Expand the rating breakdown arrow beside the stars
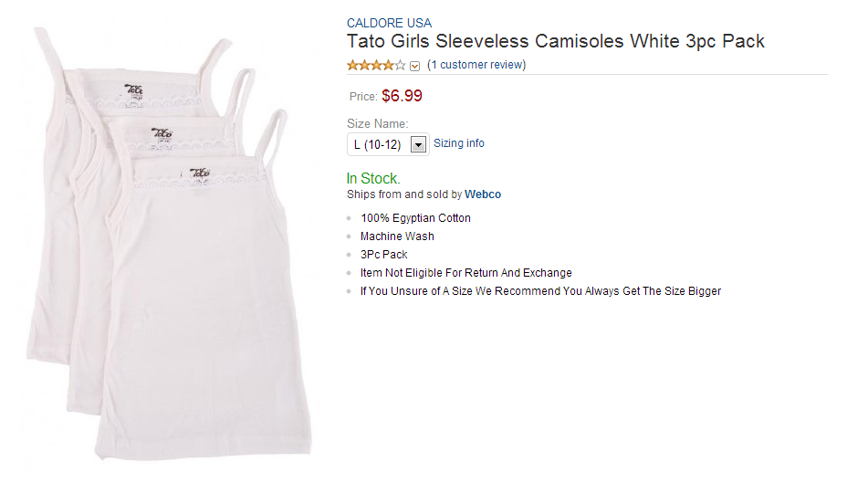 pyautogui.click(x=415, y=66)
